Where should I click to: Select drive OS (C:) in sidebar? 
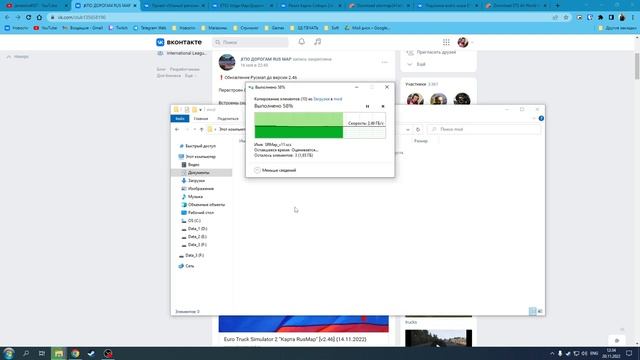point(191,221)
